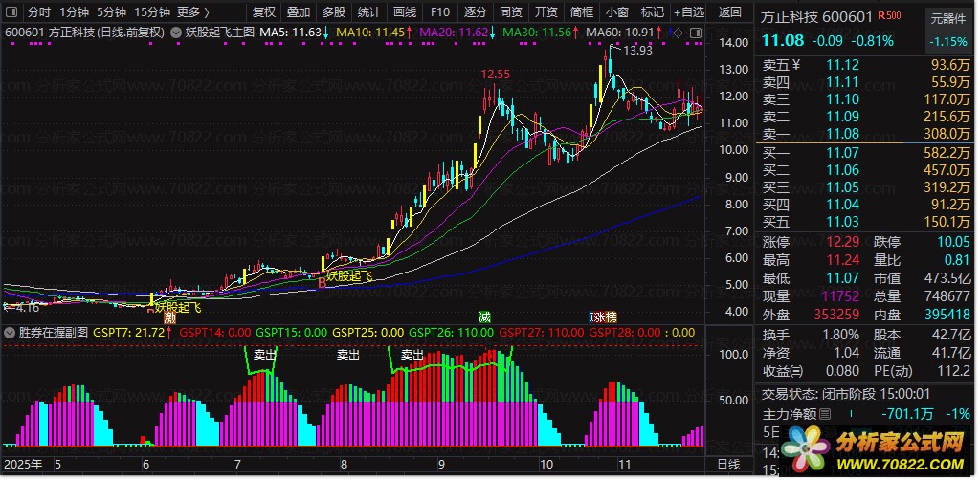Switch to the 5分钟 chart period
Screen dimensions: 980x480
pyautogui.click(x=111, y=11)
